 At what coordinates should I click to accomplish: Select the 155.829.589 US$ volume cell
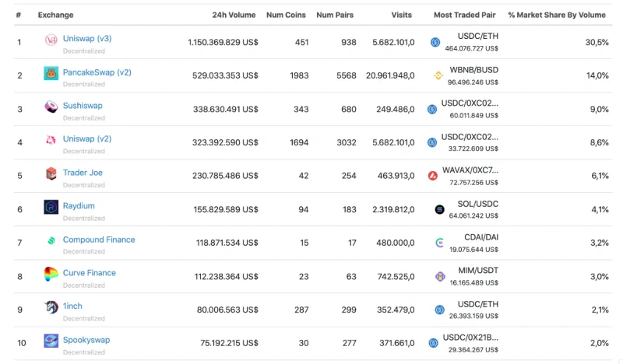coord(226,209)
